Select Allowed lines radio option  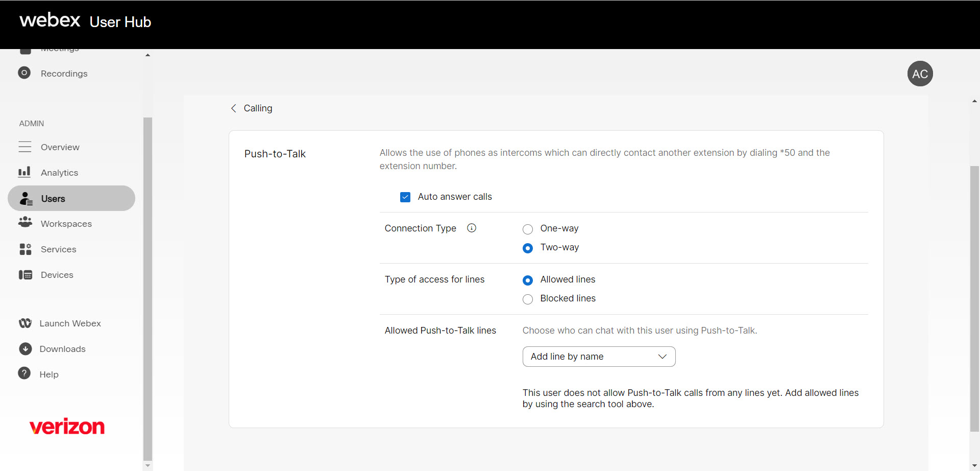pos(528,280)
